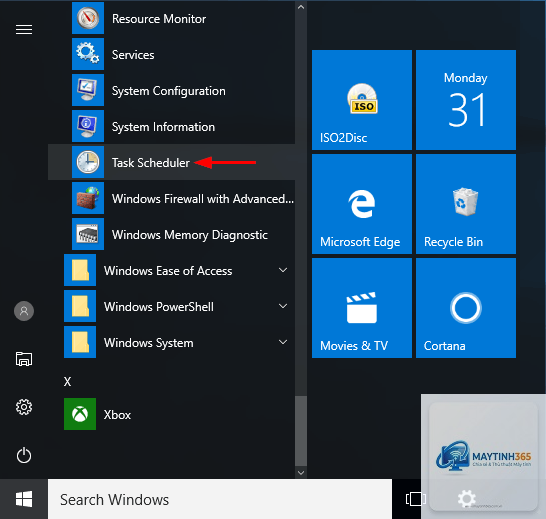Launch Task Scheduler clock icon
The image size is (546, 519).
88,162
